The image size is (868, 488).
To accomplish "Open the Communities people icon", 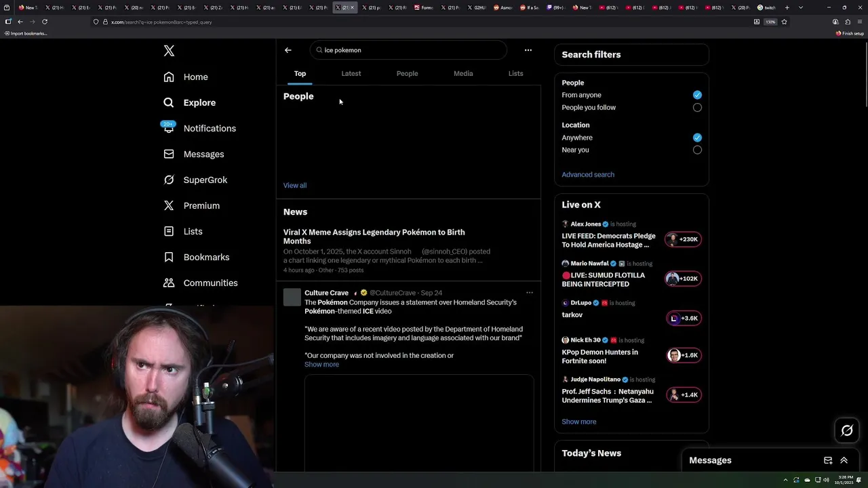I will (x=169, y=283).
